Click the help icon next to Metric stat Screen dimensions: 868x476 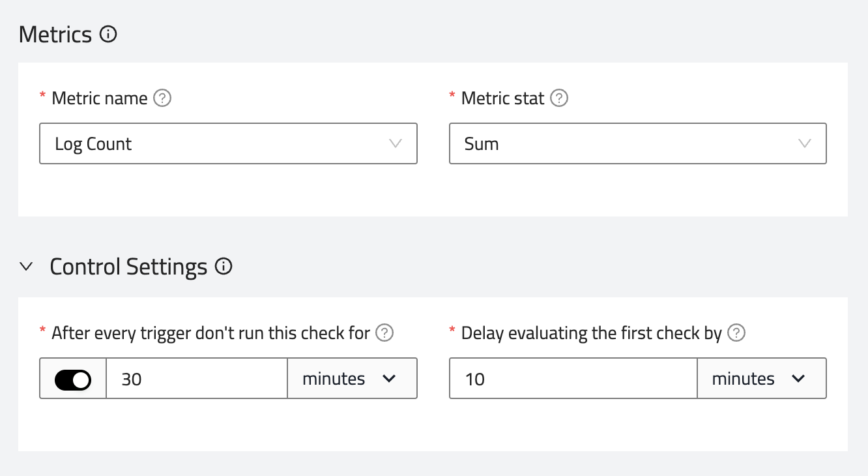pos(559,98)
